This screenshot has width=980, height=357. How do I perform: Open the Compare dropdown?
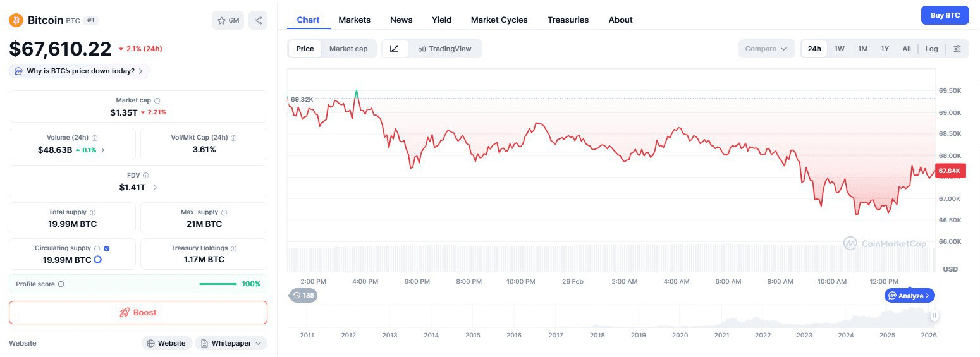click(x=766, y=49)
